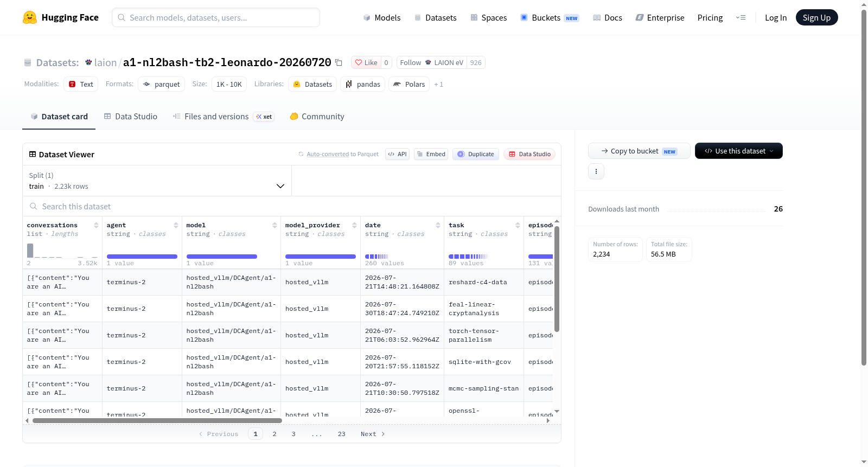Sort by the model column
Screen dimensions: 868x467
tap(275, 225)
